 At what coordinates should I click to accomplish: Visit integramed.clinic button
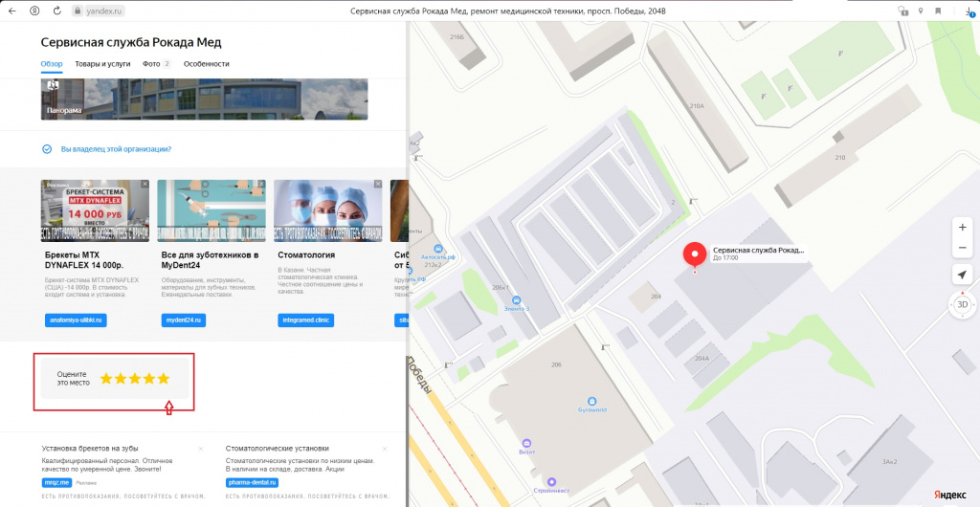[305, 320]
